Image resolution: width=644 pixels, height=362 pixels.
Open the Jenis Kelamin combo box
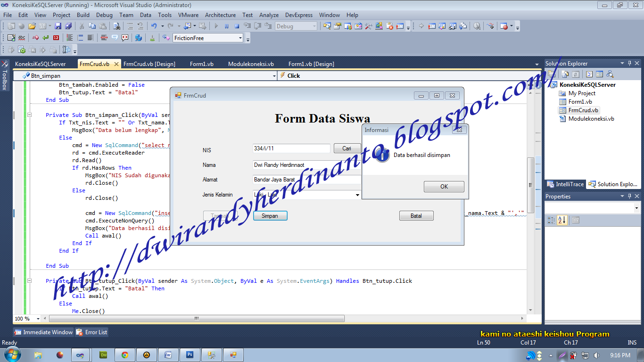click(x=357, y=195)
